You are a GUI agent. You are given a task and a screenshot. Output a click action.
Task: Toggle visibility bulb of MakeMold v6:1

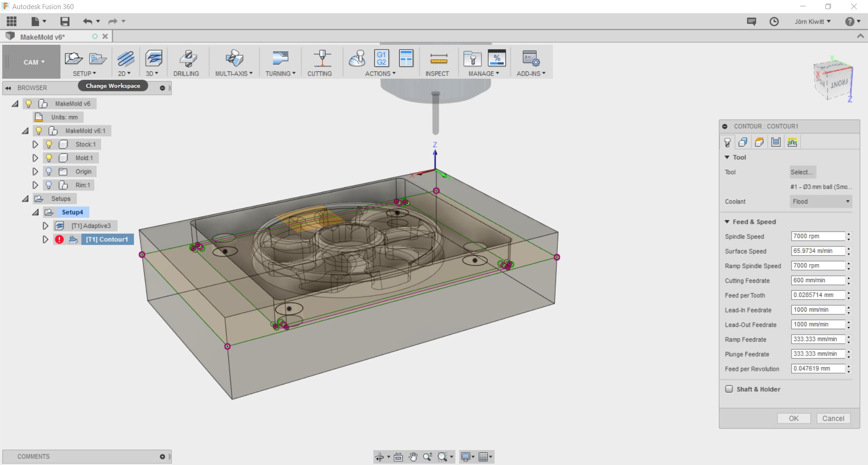coord(39,131)
